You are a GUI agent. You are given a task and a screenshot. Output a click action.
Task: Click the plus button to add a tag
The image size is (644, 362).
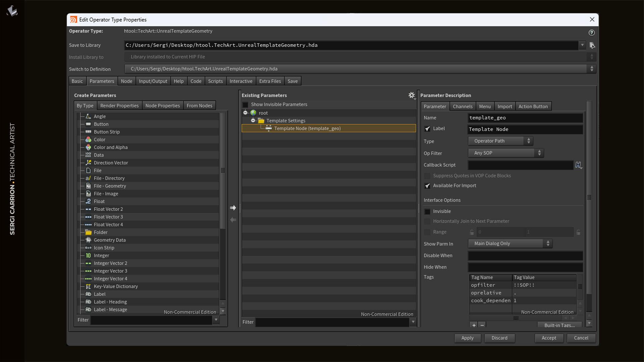(x=474, y=325)
